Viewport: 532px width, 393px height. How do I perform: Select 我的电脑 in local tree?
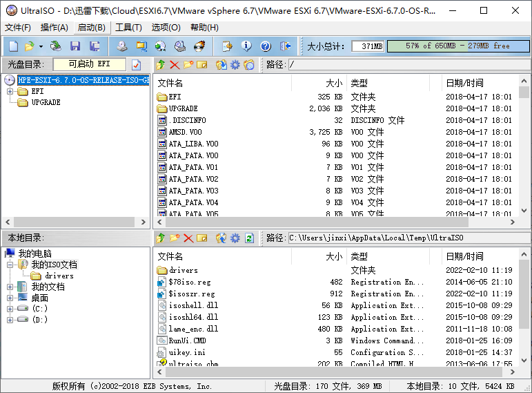click(x=35, y=253)
